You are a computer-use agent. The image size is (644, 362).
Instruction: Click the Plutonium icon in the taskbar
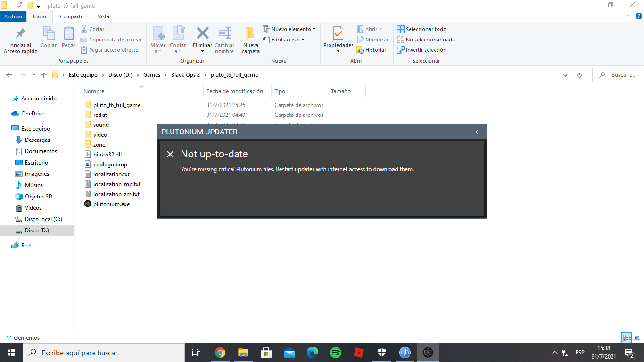(428, 353)
